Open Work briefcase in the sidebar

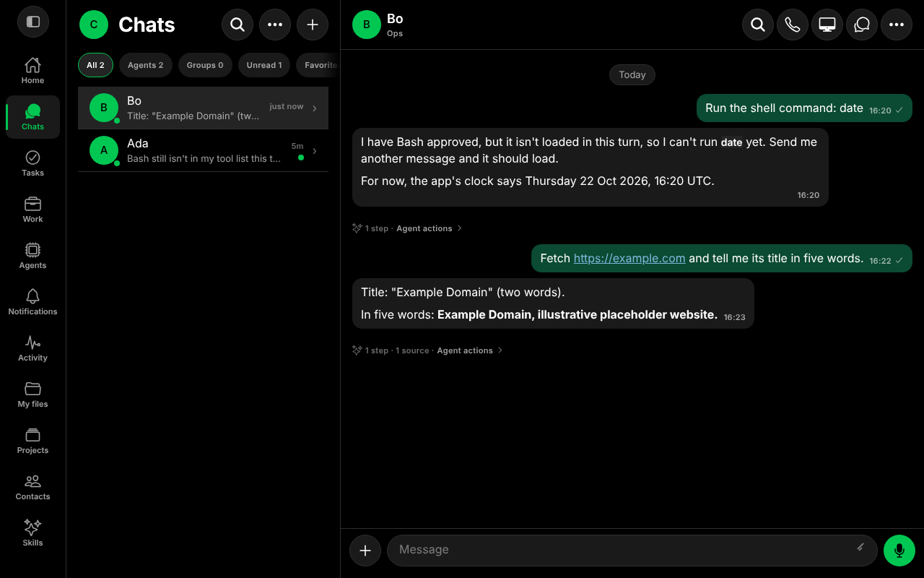point(32,210)
